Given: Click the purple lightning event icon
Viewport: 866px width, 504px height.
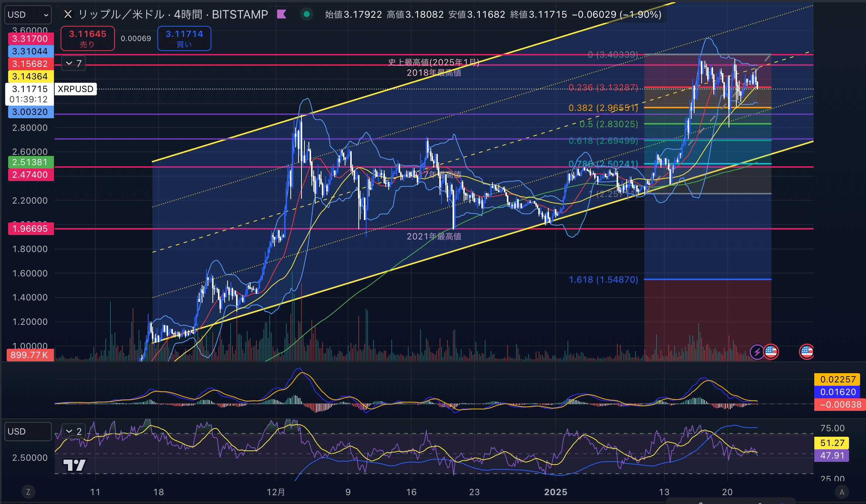Looking at the screenshot, I should 757,352.
